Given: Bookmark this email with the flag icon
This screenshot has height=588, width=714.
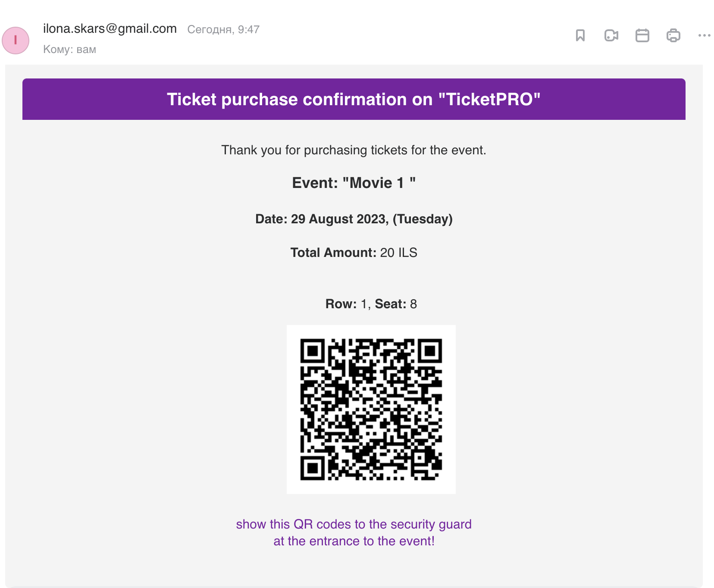Looking at the screenshot, I should click(580, 35).
